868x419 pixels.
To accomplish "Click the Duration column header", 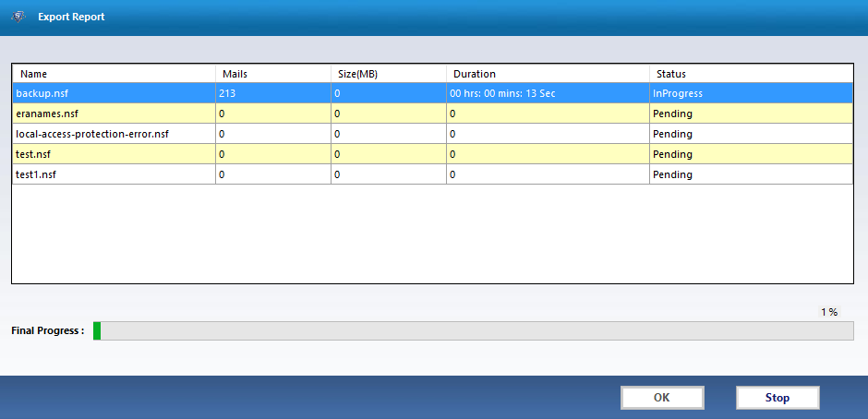I will [548, 74].
